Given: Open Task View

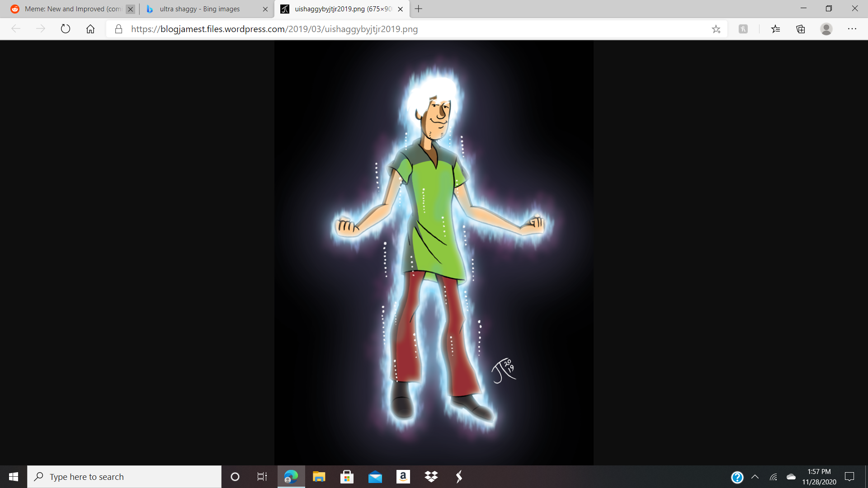Looking at the screenshot, I should [262, 477].
